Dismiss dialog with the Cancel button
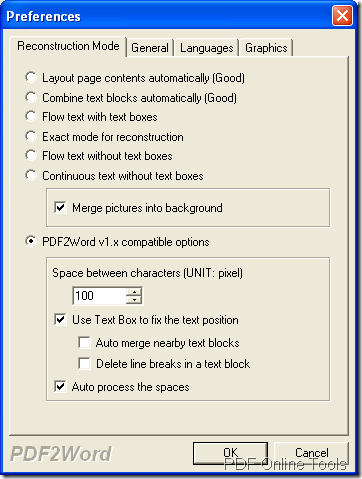362x479 pixels. point(311,453)
